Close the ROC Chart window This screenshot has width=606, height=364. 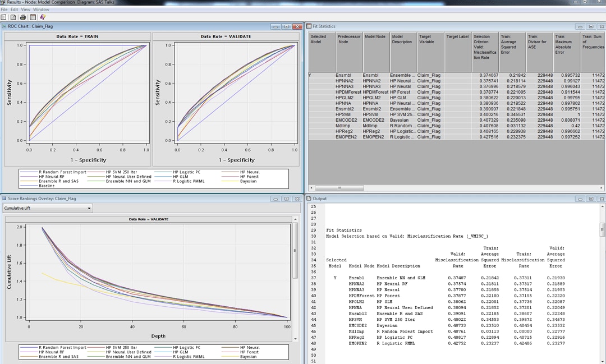click(297, 27)
